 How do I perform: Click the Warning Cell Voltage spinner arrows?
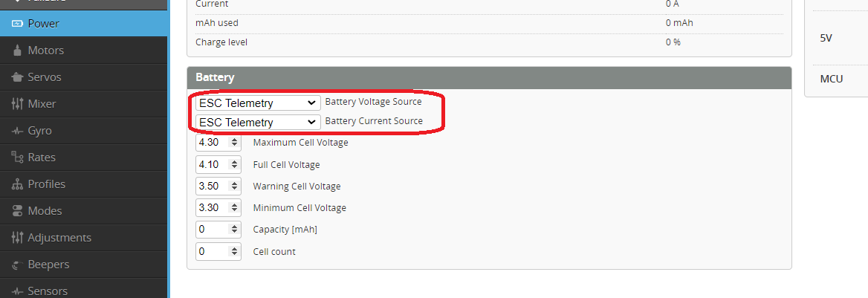[x=235, y=186]
